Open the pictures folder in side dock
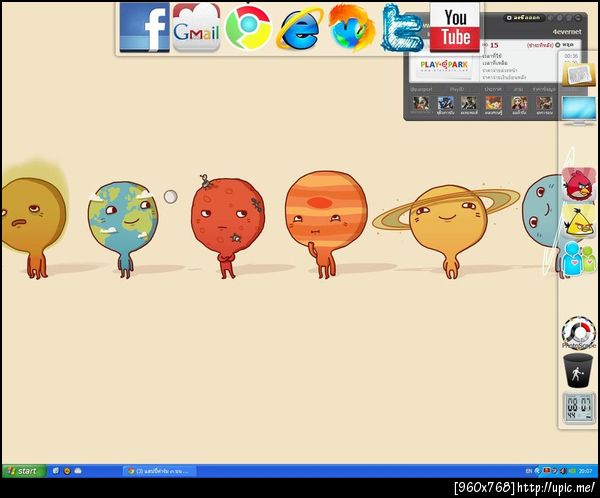 coord(579,74)
